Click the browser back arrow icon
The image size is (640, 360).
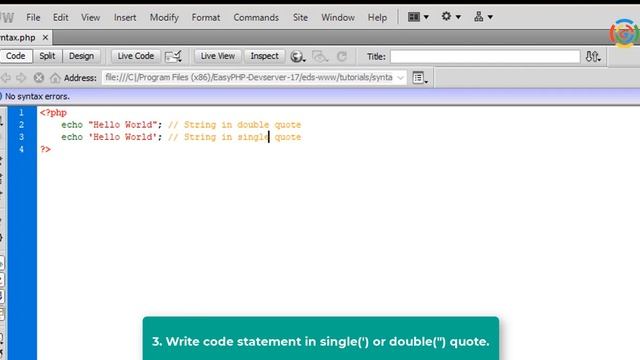tap(6, 78)
